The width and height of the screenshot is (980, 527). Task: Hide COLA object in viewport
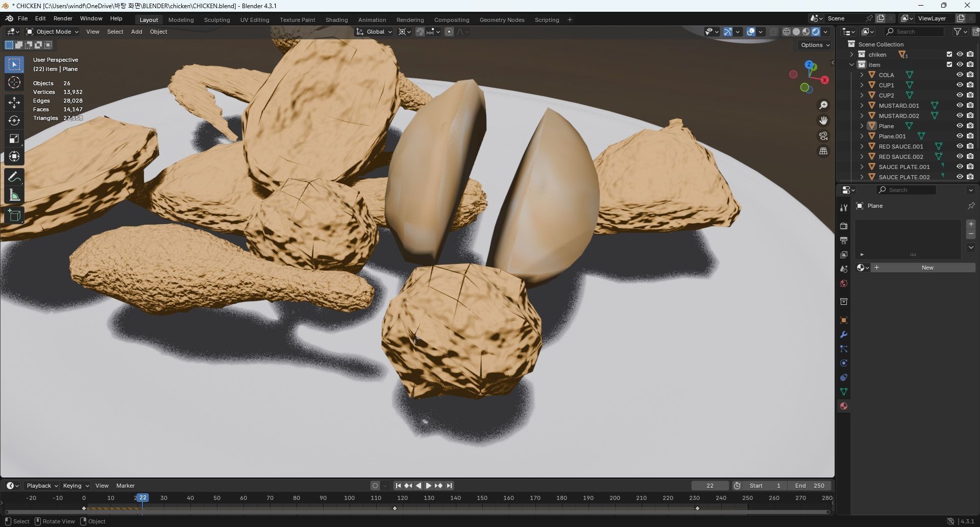(x=960, y=75)
